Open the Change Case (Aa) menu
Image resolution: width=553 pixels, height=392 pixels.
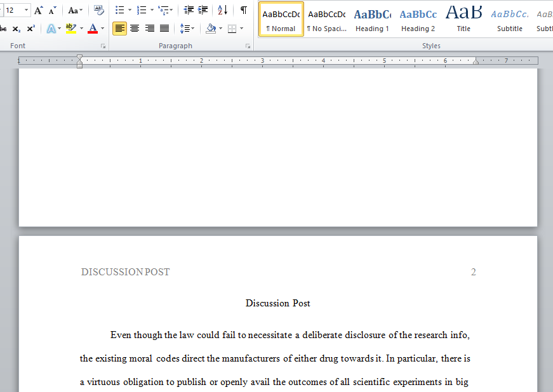pos(75,11)
